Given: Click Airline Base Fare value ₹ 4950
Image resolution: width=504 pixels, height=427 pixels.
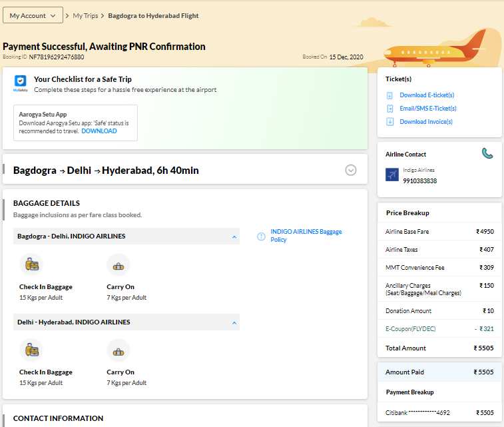Looking at the screenshot, I should point(485,232).
